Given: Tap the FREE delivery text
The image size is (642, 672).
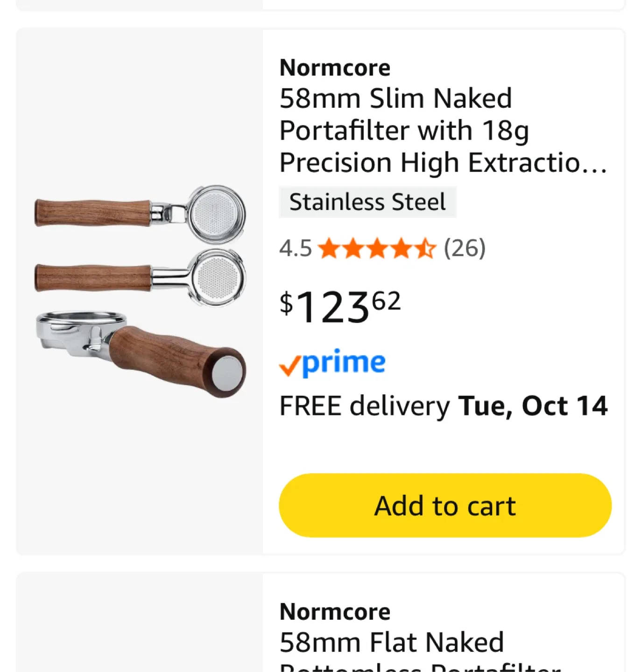Looking at the screenshot, I should (364, 406).
